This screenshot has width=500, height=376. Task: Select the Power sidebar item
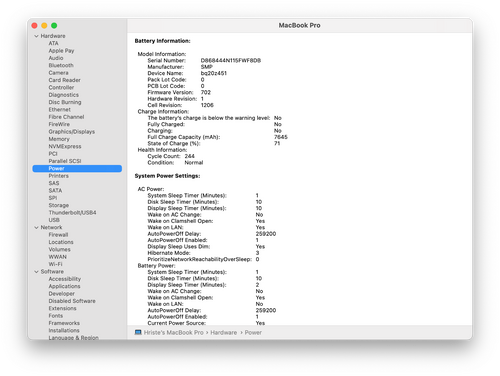coord(77,168)
